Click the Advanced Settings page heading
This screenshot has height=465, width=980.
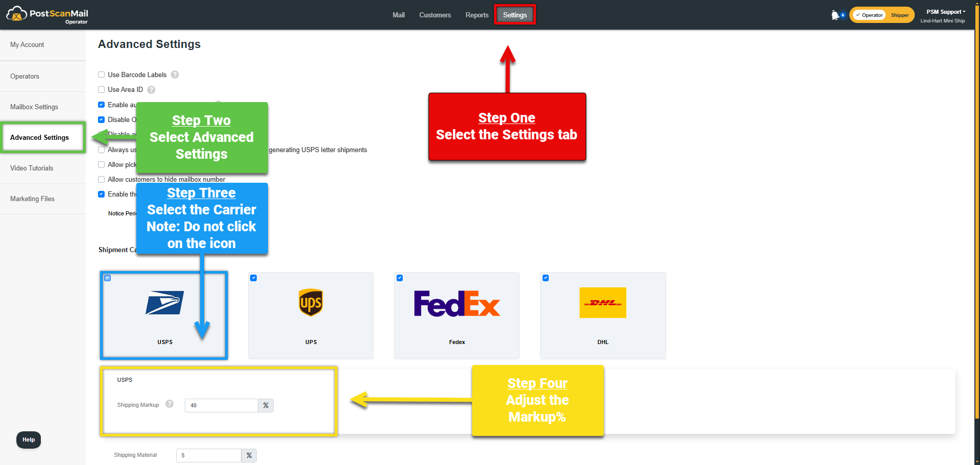coord(149,44)
